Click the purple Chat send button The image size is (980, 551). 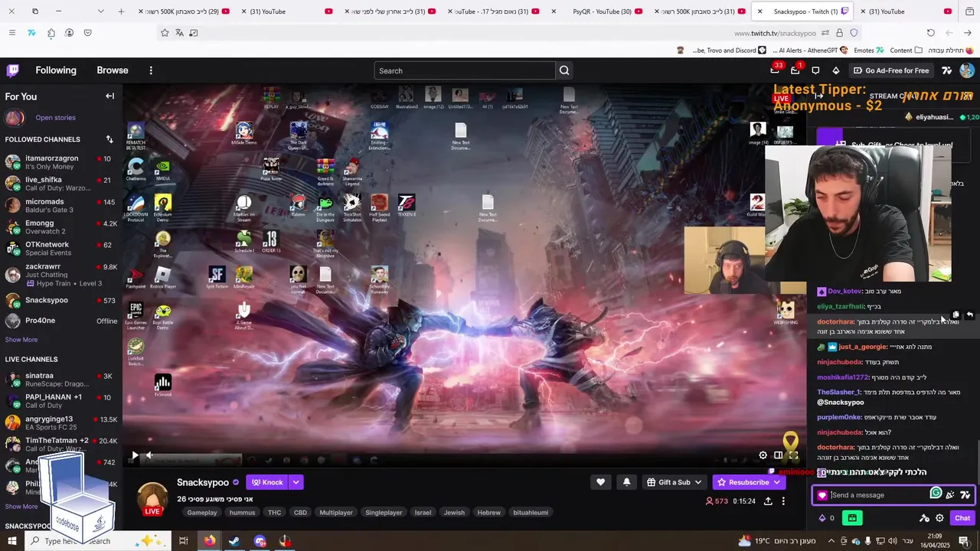pyautogui.click(x=962, y=518)
